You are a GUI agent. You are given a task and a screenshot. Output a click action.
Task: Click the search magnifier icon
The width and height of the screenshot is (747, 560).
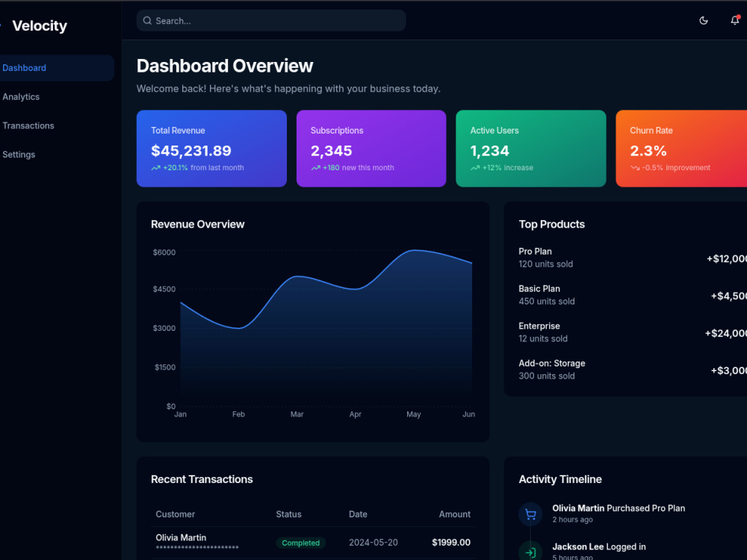[147, 20]
